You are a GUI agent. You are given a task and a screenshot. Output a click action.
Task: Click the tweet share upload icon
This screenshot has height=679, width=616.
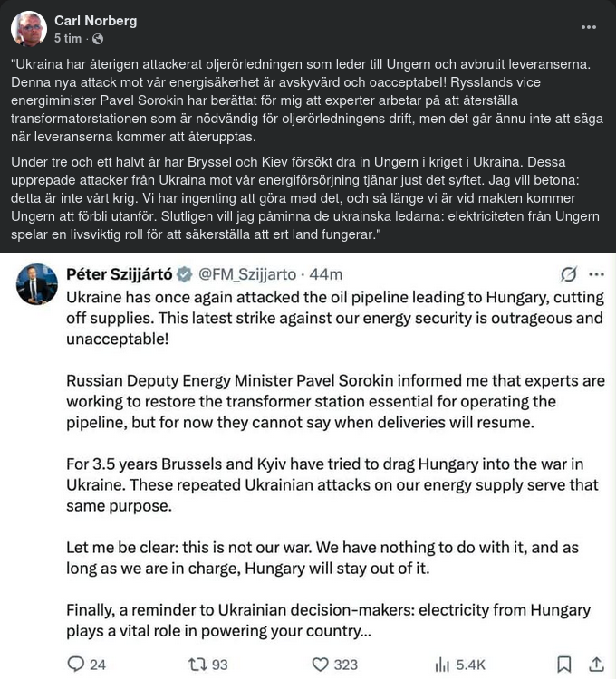(595, 665)
